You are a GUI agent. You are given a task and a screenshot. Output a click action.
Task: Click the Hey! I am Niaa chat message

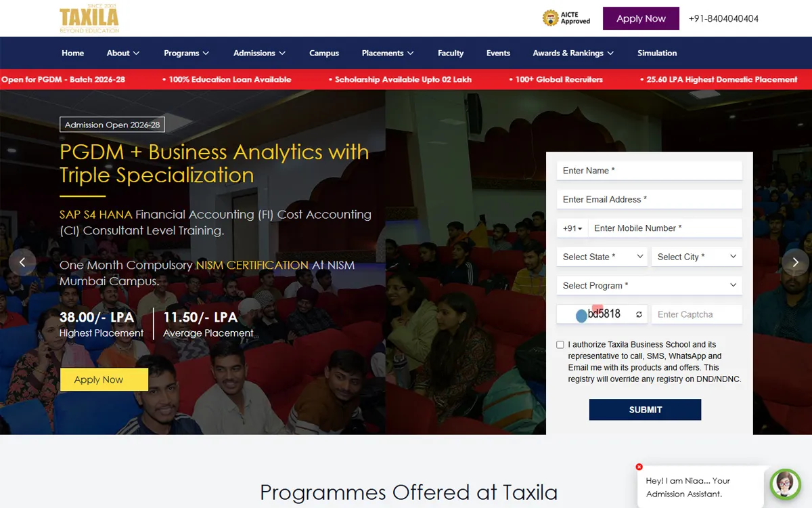[x=688, y=487]
